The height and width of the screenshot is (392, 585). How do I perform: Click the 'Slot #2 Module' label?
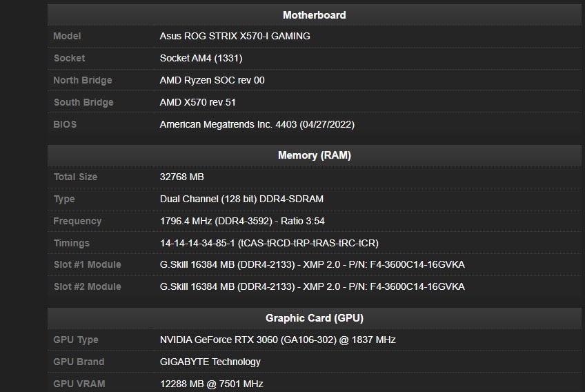(88, 286)
